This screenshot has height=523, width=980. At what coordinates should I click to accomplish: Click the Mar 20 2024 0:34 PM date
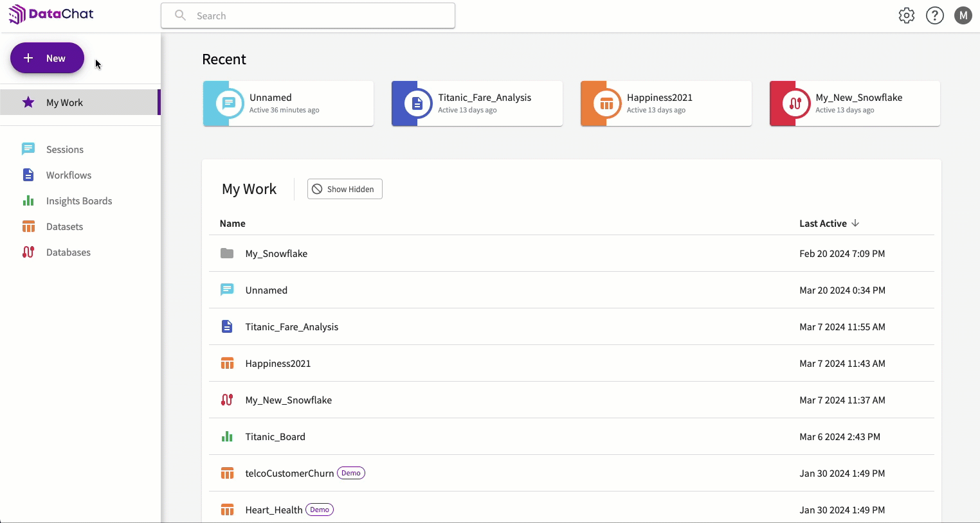842,290
